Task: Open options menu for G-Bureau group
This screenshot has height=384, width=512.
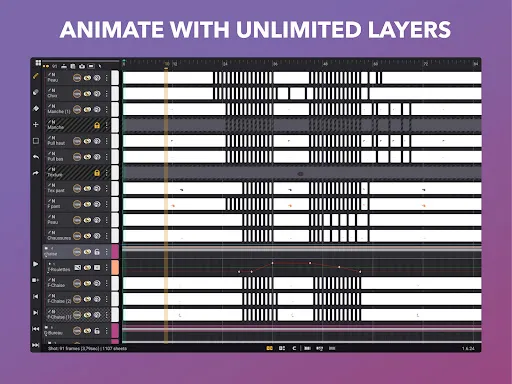Action: pyautogui.click(x=107, y=331)
